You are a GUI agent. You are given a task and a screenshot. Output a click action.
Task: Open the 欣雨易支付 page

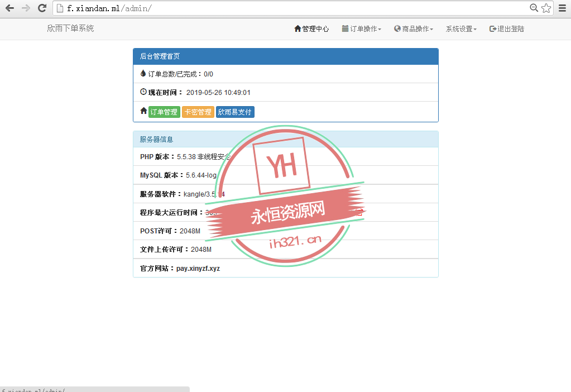(235, 111)
